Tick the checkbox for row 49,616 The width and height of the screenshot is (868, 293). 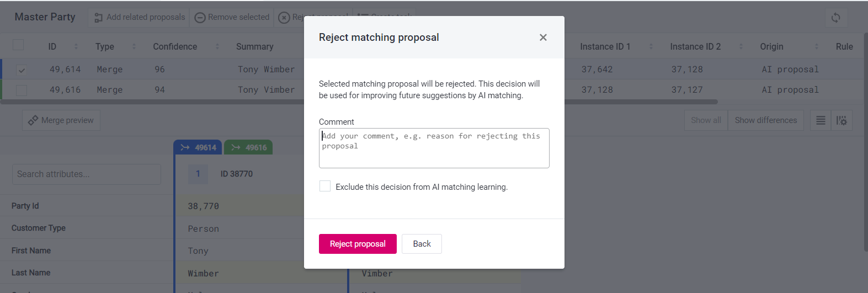tap(22, 90)
